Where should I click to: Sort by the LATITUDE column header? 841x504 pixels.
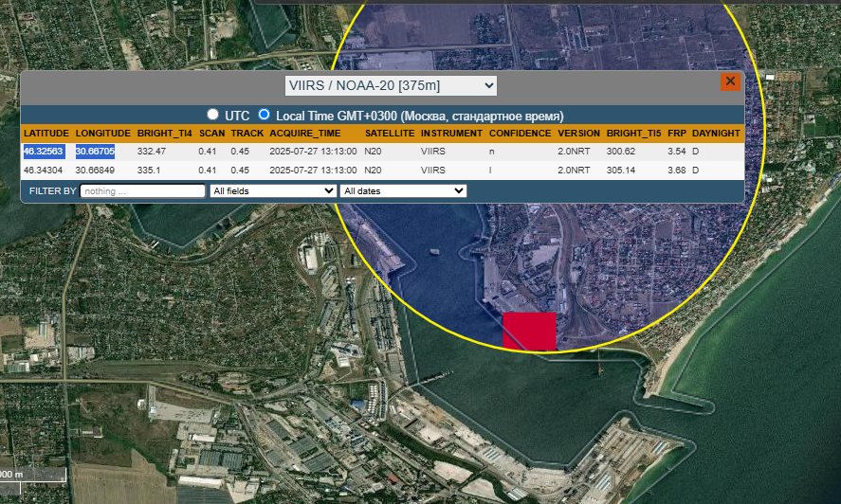46,133
